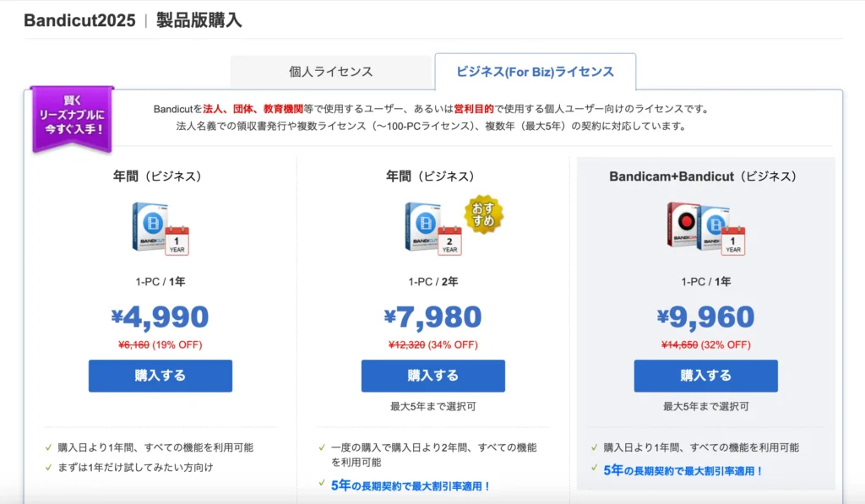865x504 pixels.
Task: Click 最大5年まで選択可 under the bundle plan
Action: point(706,405)
